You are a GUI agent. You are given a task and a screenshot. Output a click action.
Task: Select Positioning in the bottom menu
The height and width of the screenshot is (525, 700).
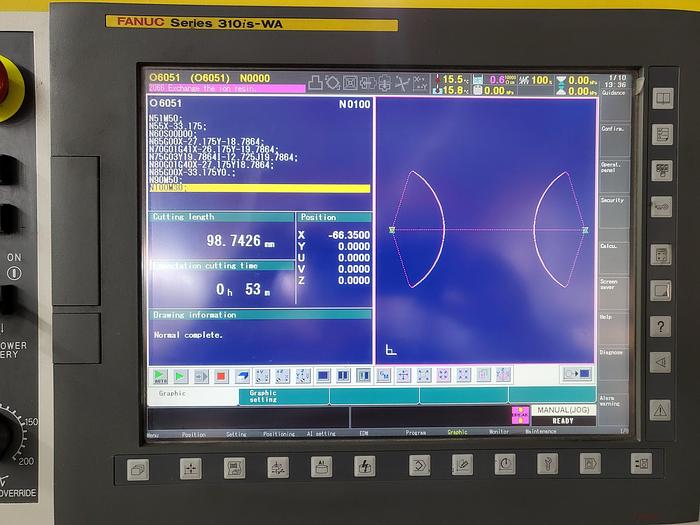(x=279, y=434)
